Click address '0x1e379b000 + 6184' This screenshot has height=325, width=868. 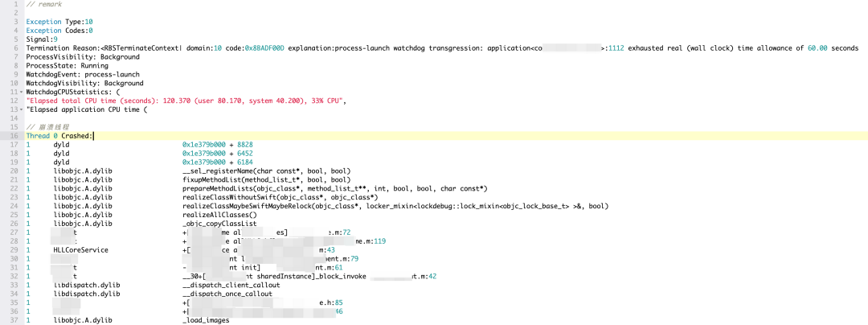click(218, 162)
